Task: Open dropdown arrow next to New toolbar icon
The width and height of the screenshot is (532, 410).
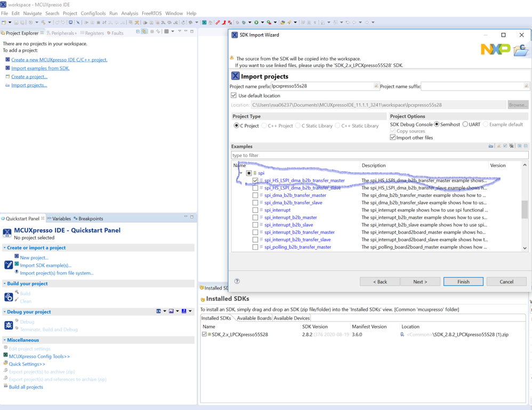Action: [x=10, y=22]
